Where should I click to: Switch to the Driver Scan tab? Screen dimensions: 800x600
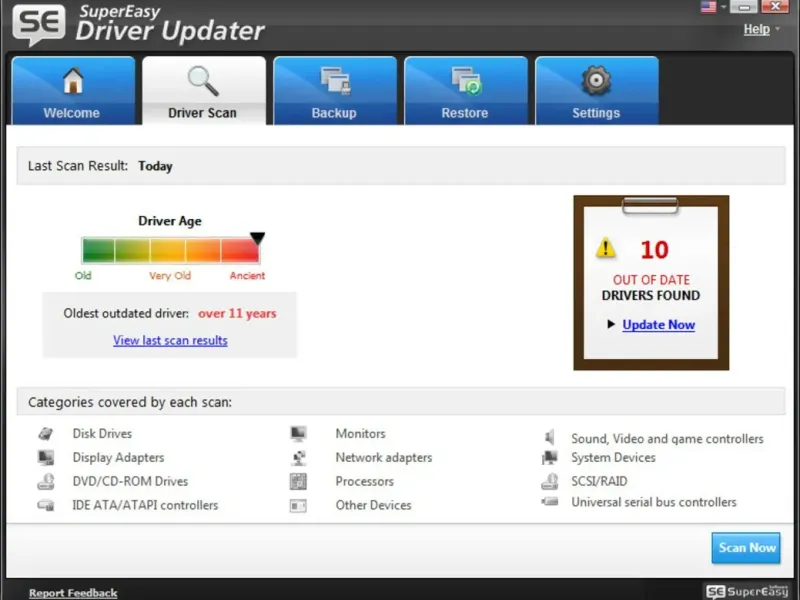(204, 90)
